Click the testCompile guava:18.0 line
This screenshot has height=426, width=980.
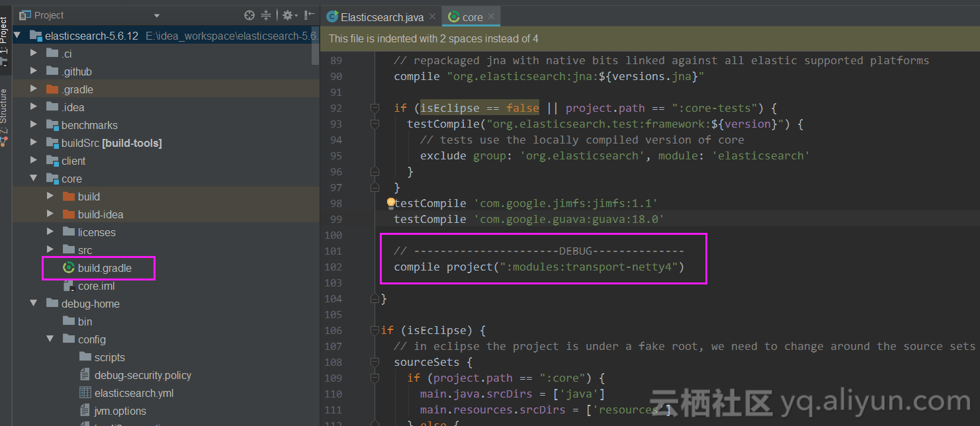pos(529,219)
